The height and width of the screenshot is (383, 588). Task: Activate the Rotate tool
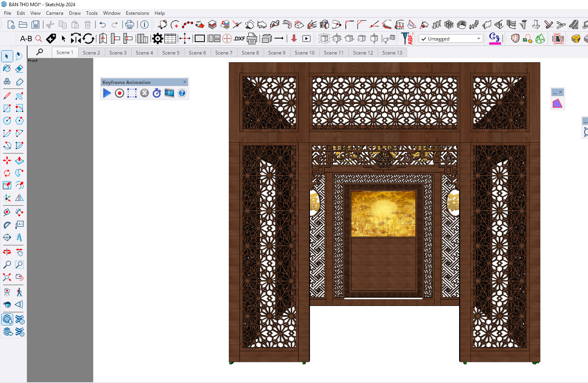click(7, 173)
